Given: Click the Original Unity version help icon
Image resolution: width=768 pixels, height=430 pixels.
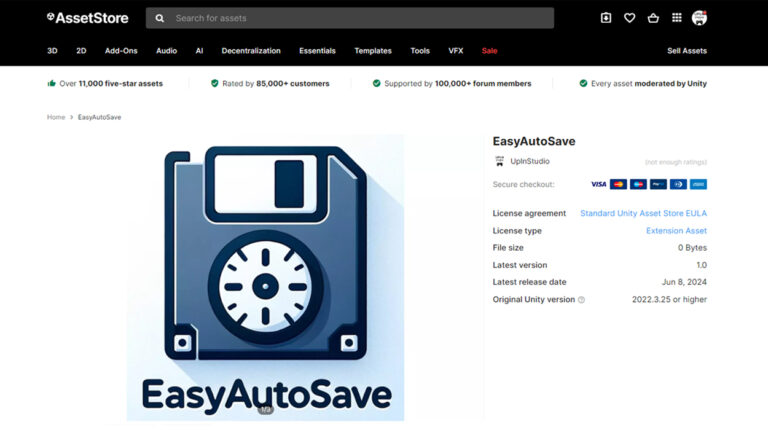Looking at the screenshot, I should click(x=581, y=300).
